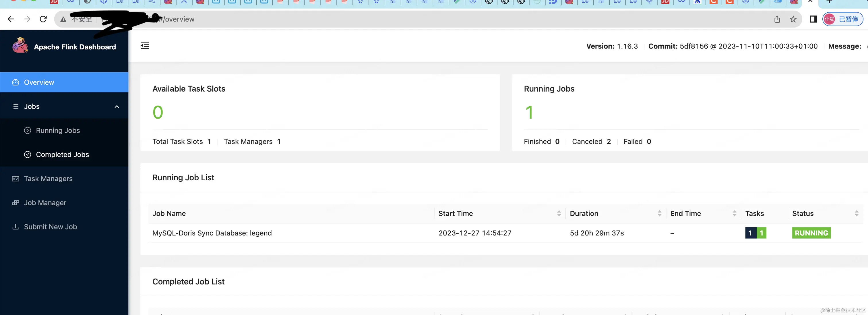The image size is (868, 315).
Task: Click Version: 1.16.3 text
Action: tap(612, 46)
